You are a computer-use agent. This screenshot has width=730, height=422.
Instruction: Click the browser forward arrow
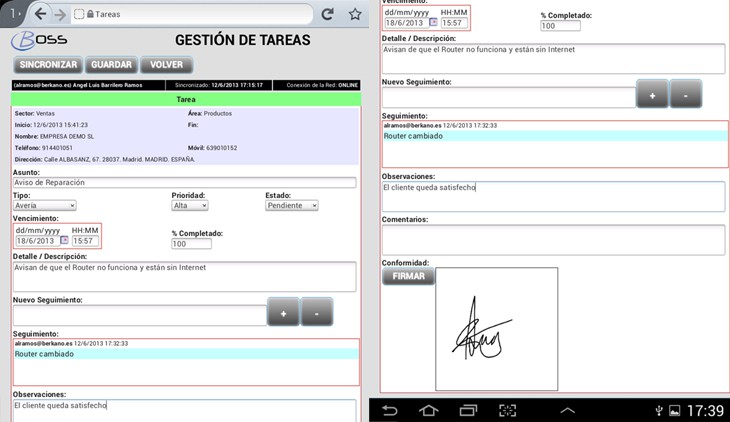tap(61, 14)
